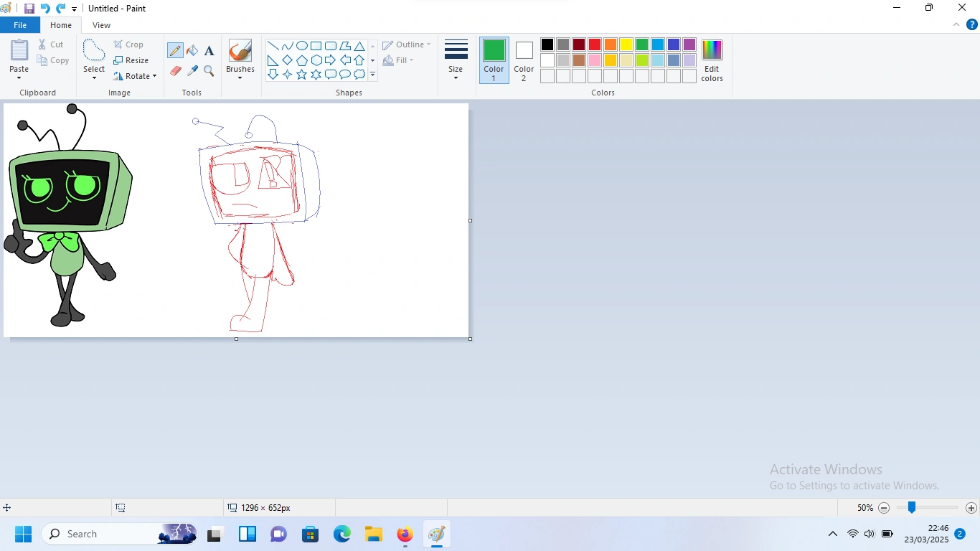Click the Resize button
The image size is (980, 551).
(131, 60)
